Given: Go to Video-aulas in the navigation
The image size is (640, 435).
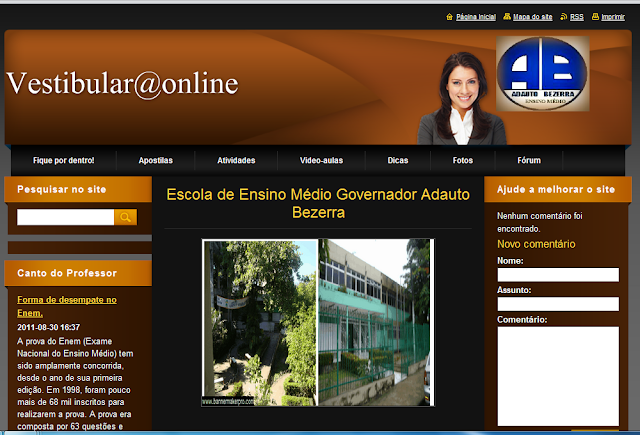Looking at the screenshot, I should coord(321,160).
